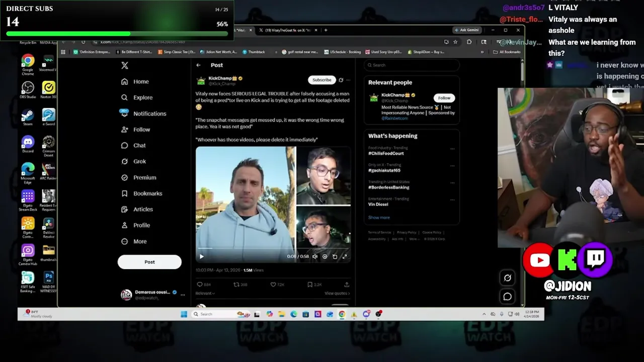
Task: Open Chat in the X sidebar
Action: pyautogui.click(x=133, y=145)
